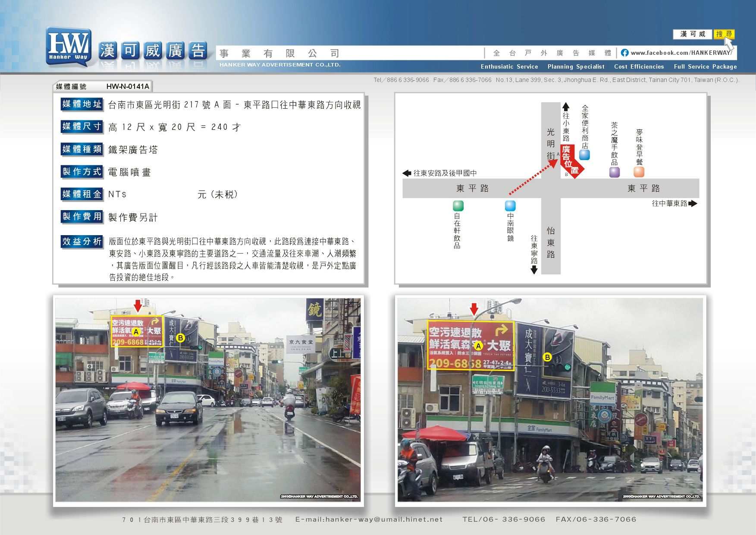Click 漢可威廣告 company name banner
Image resolution: width=756 pixels, height=535 pixels.
(x=153, y=51)
